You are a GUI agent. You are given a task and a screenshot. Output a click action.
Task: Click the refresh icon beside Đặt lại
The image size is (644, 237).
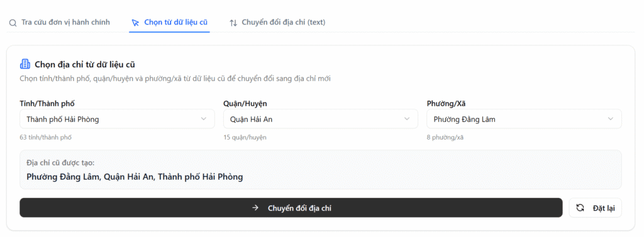[x=580, y=208]
